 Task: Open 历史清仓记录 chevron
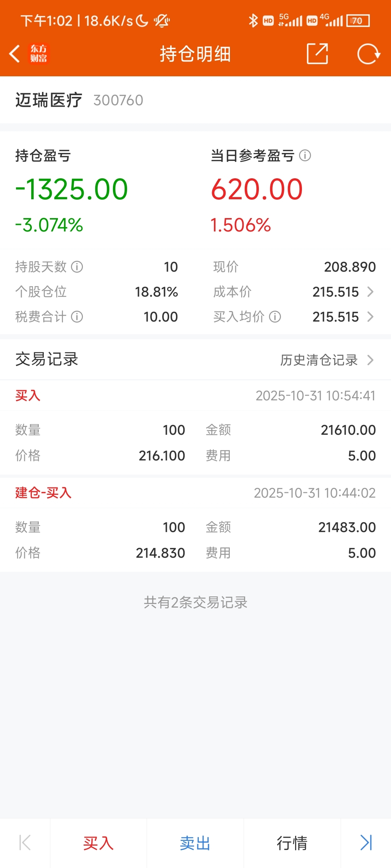click(x=370, y=360)
